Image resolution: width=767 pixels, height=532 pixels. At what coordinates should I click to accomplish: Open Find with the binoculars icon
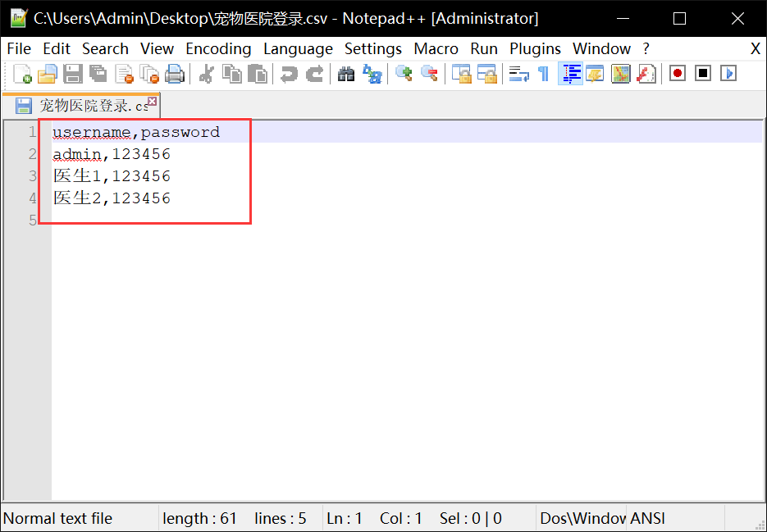(x=346, y=74)
